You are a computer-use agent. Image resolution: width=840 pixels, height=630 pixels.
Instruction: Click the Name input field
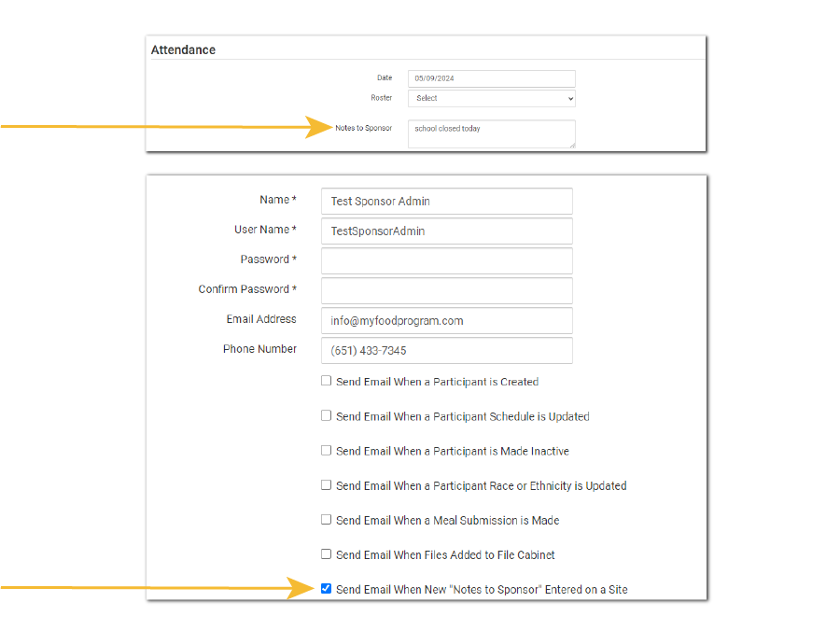point(446,202)
